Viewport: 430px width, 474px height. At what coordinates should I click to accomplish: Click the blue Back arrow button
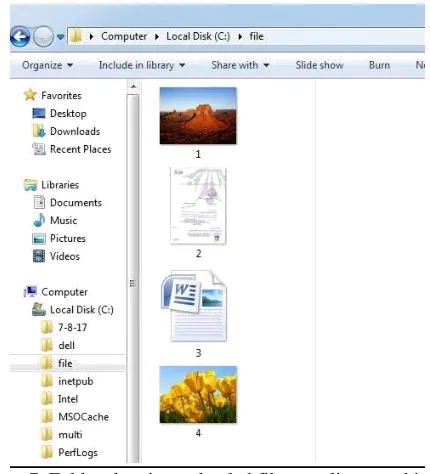coord(20,36)
